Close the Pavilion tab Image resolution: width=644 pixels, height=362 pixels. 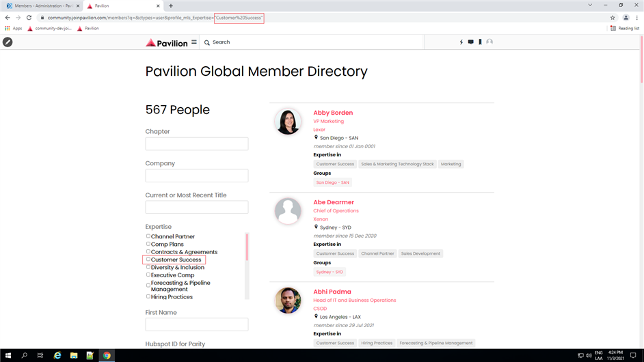pos(158,5)
